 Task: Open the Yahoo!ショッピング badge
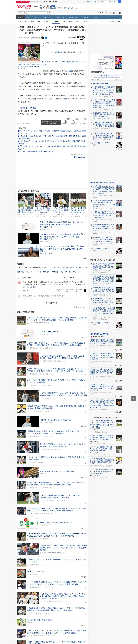pyautogui.click(x=23, y=2)
